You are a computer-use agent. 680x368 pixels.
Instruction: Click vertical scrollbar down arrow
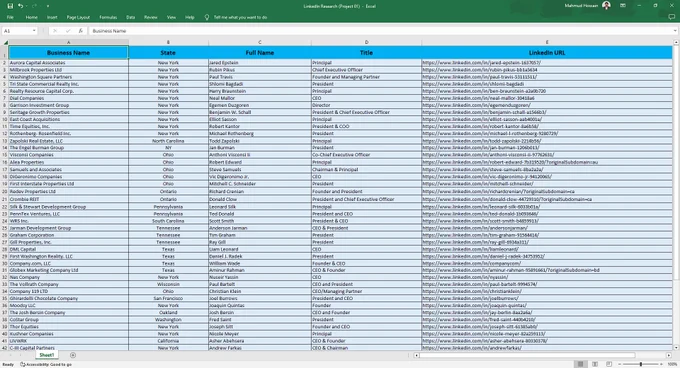(676, 348)
